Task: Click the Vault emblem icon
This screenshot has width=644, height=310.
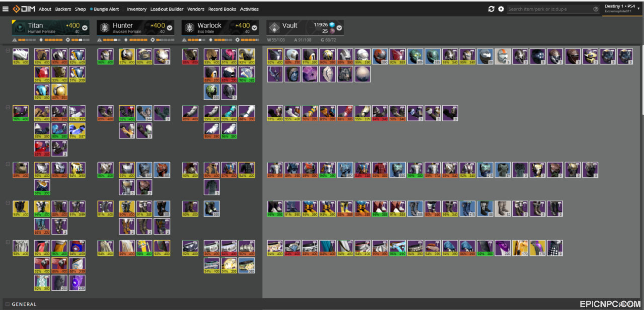Action: 275,28
